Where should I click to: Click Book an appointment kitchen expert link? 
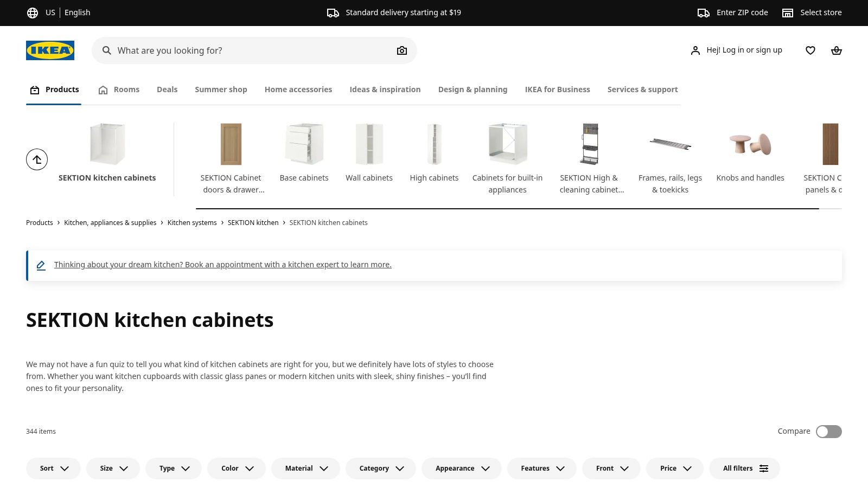coord(222,265)
